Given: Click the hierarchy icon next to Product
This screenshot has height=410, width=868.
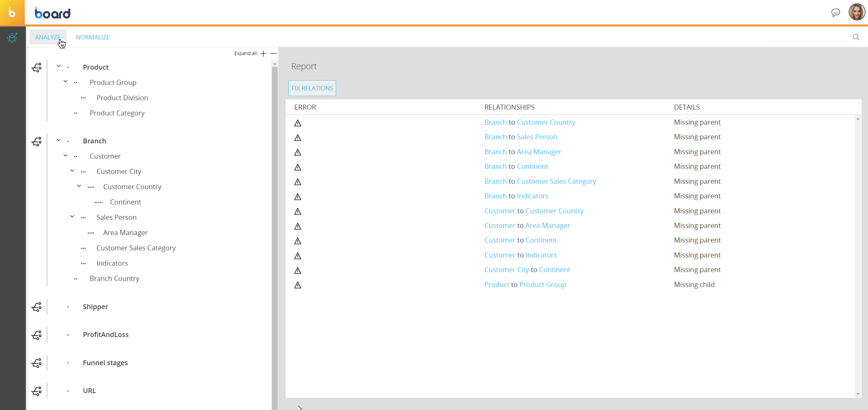Looking at the screenshot, I should pyautogui.click(x=37, y=67).
